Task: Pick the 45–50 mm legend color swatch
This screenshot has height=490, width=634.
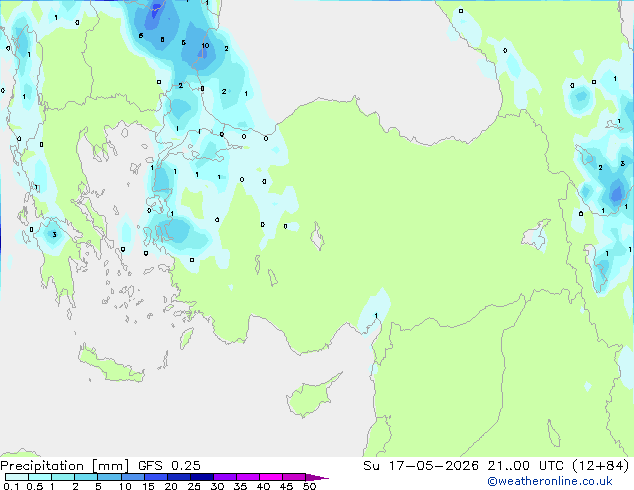Action: [x=294, y=477]
